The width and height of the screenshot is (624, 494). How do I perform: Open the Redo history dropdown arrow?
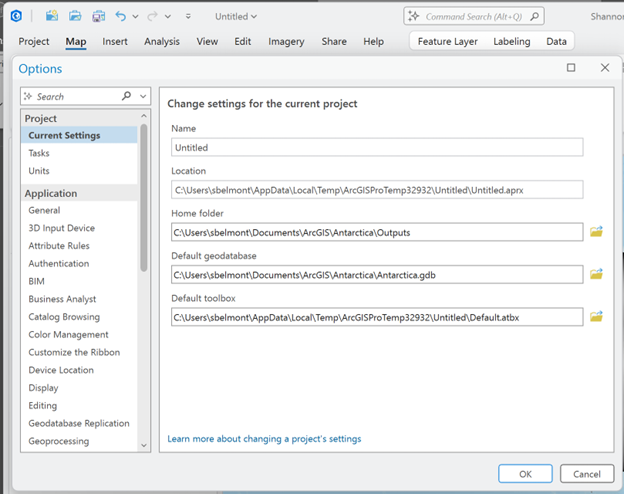tap(168, 17)
